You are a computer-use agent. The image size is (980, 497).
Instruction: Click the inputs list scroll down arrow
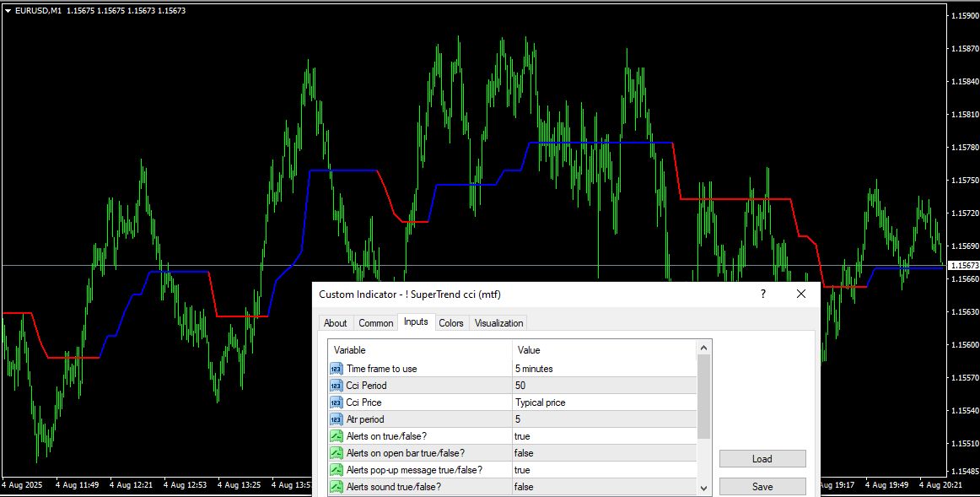pos(704,488)
